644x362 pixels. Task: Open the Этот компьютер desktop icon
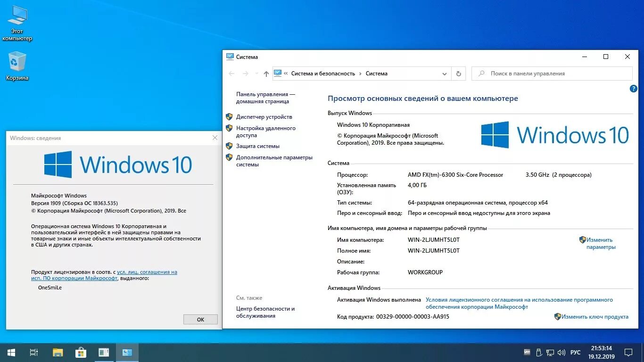pyautogui.click(x=17, y=24)
